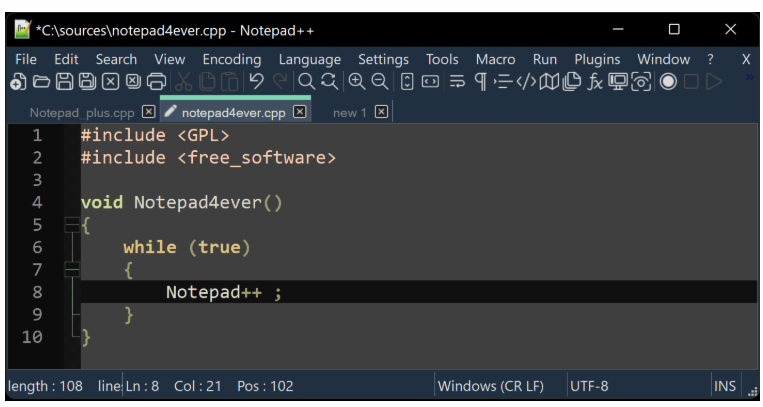Screen dimensions: 763x407
Task: Create a new file with toolbar icon
Action: [x=18, y=81]
